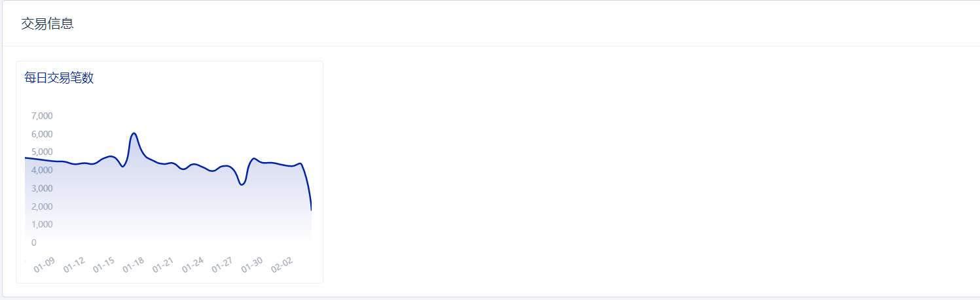Click the 4,000 y-axis label

[x=42, y=171]
